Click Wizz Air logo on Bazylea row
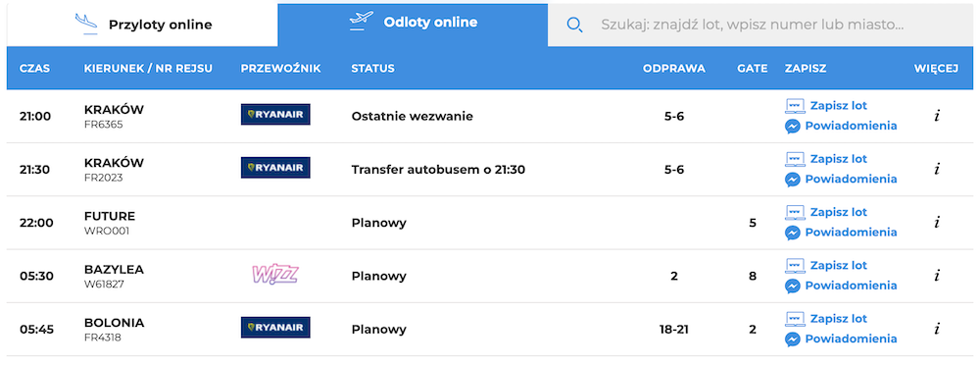 [275, 274]
